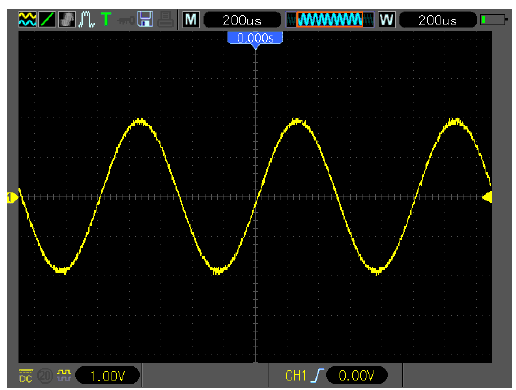The image size is (516, 390).
Task: Click the yellow trigger level arrow
Action: click(487, 197)
